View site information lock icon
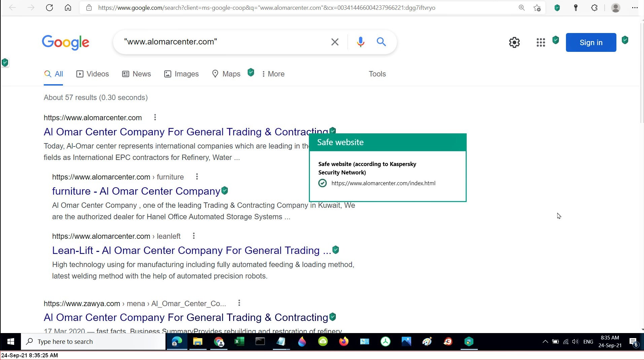The height and width of the screenshot is (360, 644). (x=89, y=8)
